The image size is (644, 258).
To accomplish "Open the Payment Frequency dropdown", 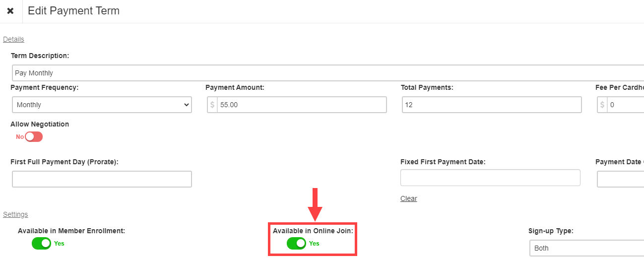I will click(102, 105).
